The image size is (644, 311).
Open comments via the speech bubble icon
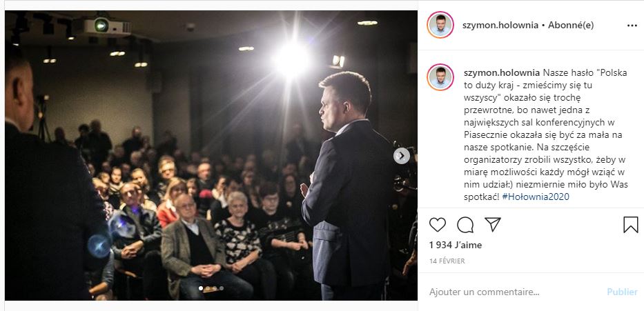point(465,225)
